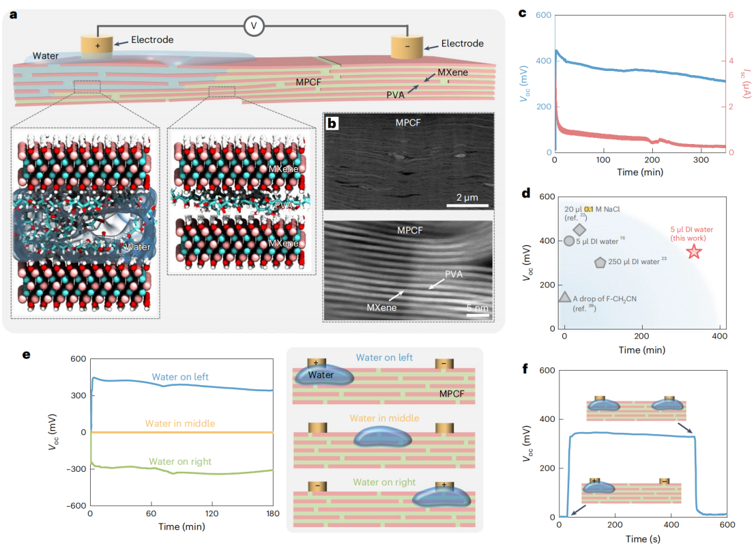This screenshot has width=756, height=551.
Task: Click the 'Water in middle' schematic title
Action: (384, 418)
